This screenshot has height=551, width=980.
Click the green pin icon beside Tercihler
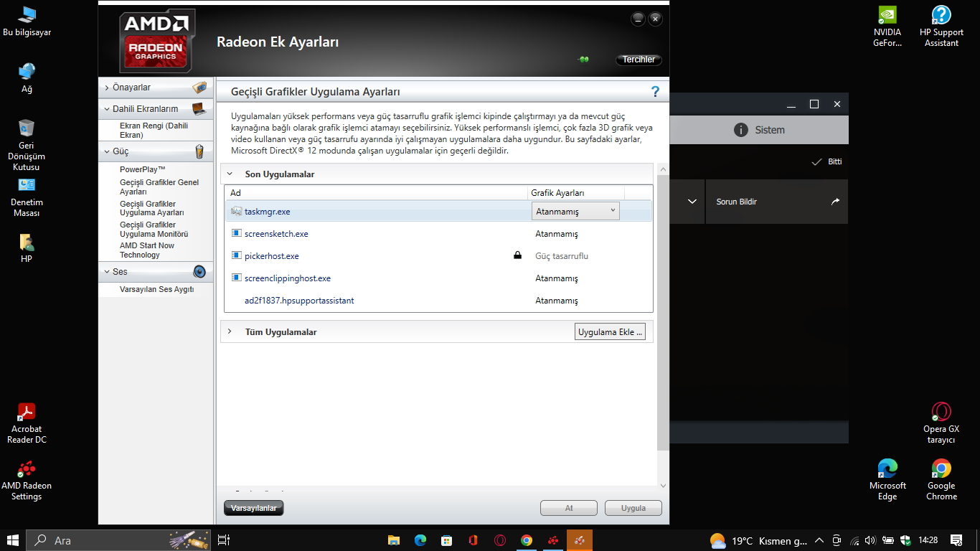click(583, 60)
